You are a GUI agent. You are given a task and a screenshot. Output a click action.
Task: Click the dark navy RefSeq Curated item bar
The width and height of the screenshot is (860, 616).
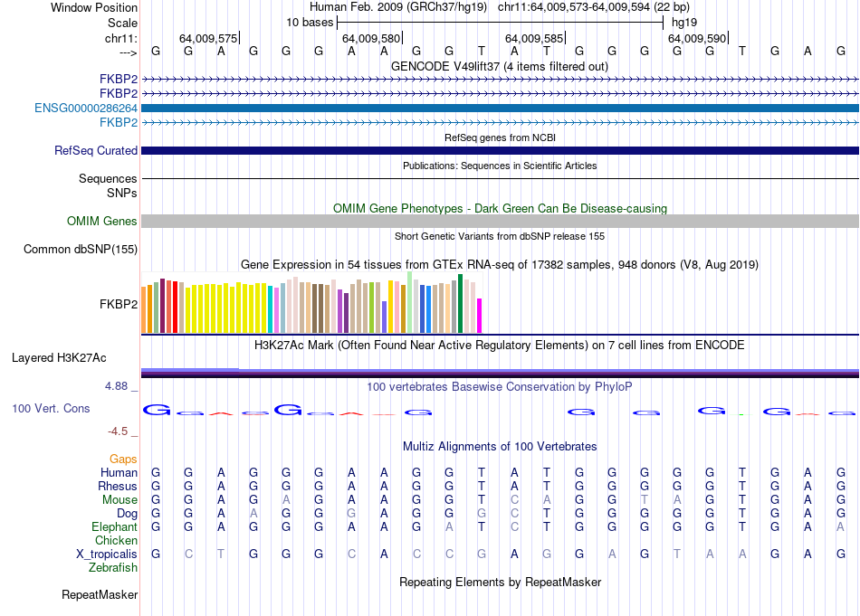click(x=500, y=150)
